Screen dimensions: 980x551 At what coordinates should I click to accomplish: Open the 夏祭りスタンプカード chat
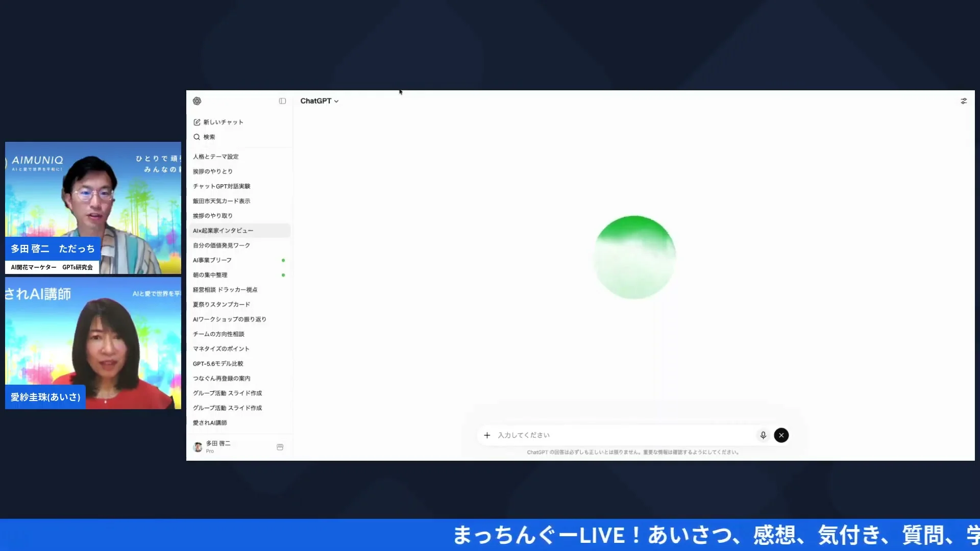239,305
